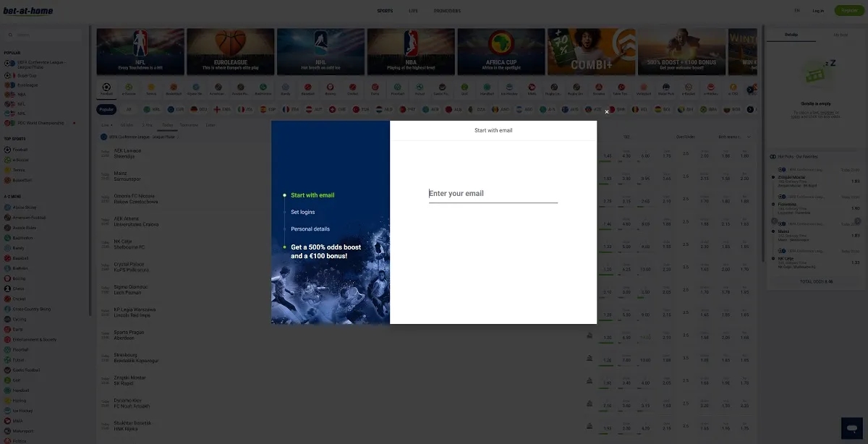Viewport: 868px width, 444px height.
Task: Select the Tennis sport icon in carousel
Action: tap(151, 89)
